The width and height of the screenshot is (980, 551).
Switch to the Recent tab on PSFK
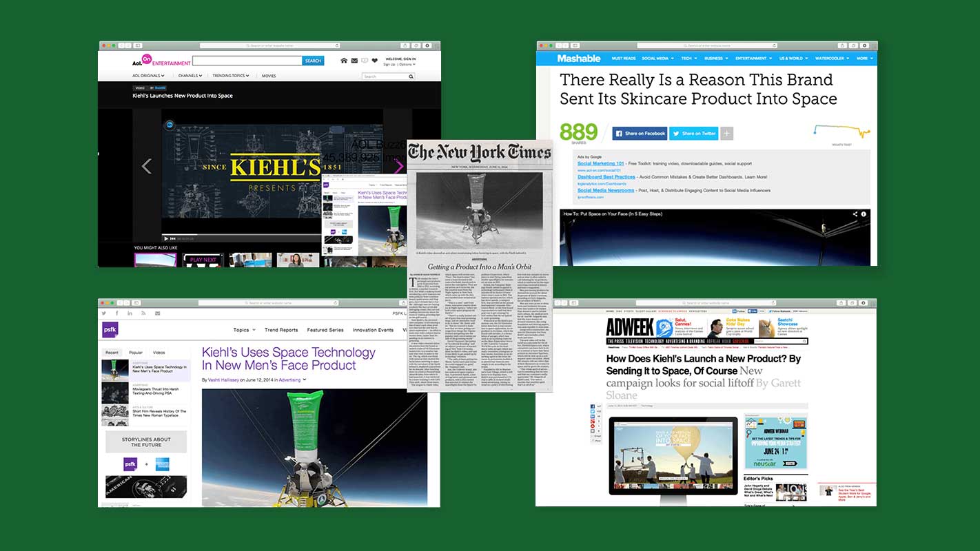[112, 352]
